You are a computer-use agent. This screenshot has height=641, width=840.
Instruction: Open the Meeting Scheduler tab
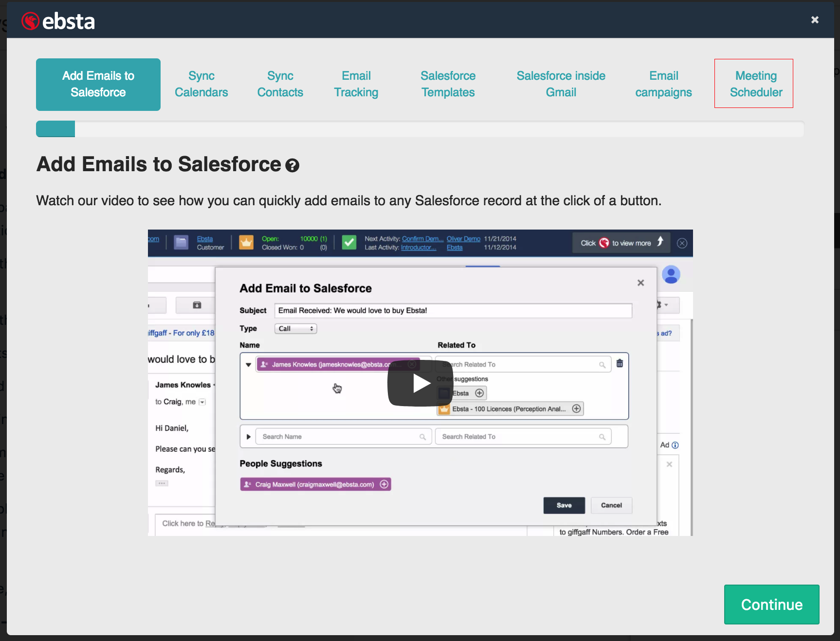755,84
